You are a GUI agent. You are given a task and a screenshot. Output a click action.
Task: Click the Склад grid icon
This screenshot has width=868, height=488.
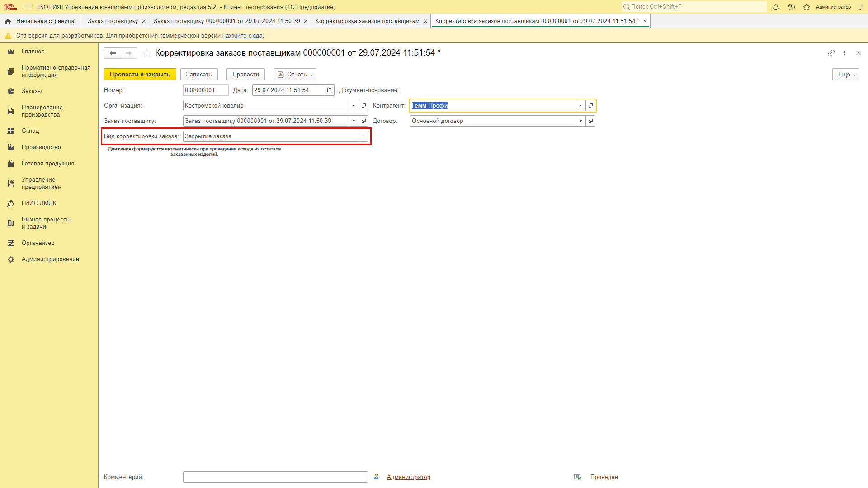(11, 131)
